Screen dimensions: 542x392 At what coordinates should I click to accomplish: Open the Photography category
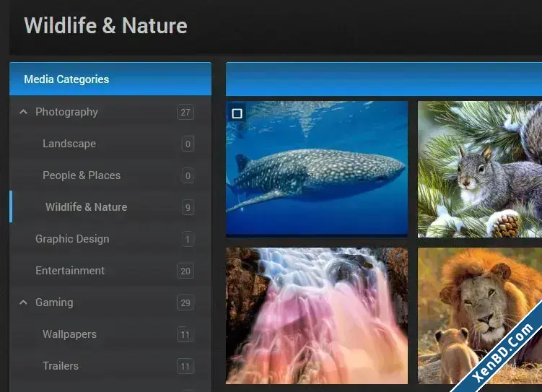(x=66, y=112)
